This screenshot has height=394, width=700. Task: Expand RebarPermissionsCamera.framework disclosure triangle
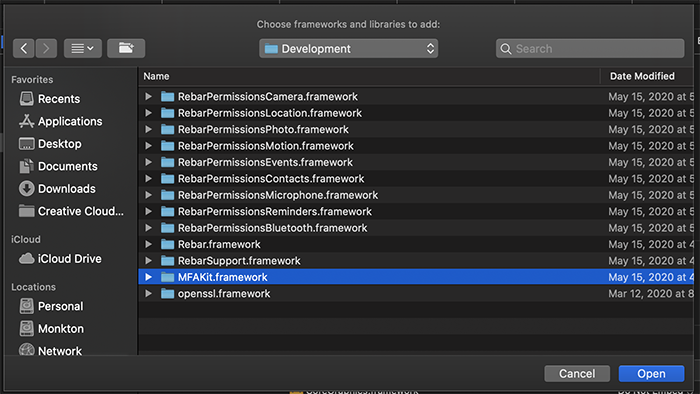coord(149,96)
